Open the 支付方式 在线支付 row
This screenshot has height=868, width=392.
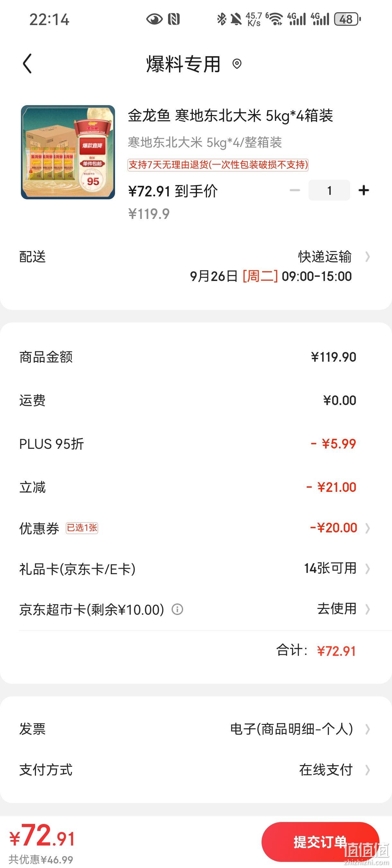coord(196,770)
